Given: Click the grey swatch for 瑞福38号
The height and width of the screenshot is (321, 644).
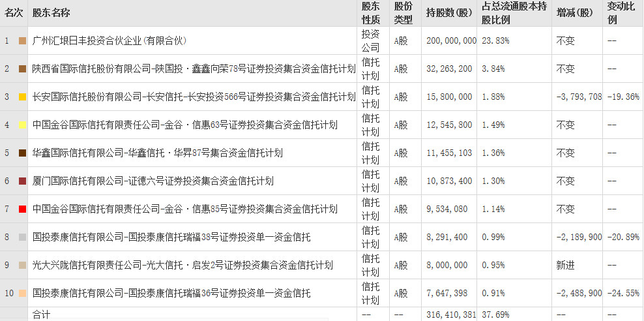Looking at the screenshot, I should pyautogui.click(x=23, y=237).
